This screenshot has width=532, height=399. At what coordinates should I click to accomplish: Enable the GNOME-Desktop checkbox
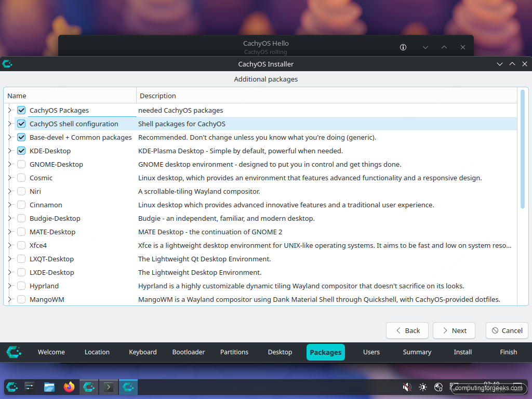[21, 164]
